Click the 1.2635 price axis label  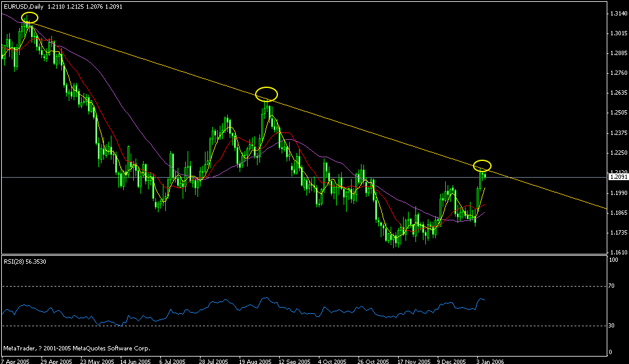click(x=618, y=93)
